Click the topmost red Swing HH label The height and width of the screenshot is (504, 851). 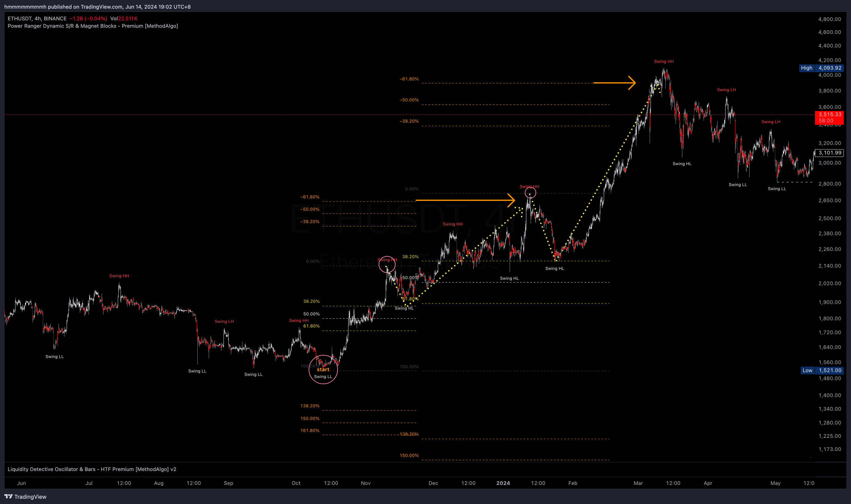coord(664,62)
